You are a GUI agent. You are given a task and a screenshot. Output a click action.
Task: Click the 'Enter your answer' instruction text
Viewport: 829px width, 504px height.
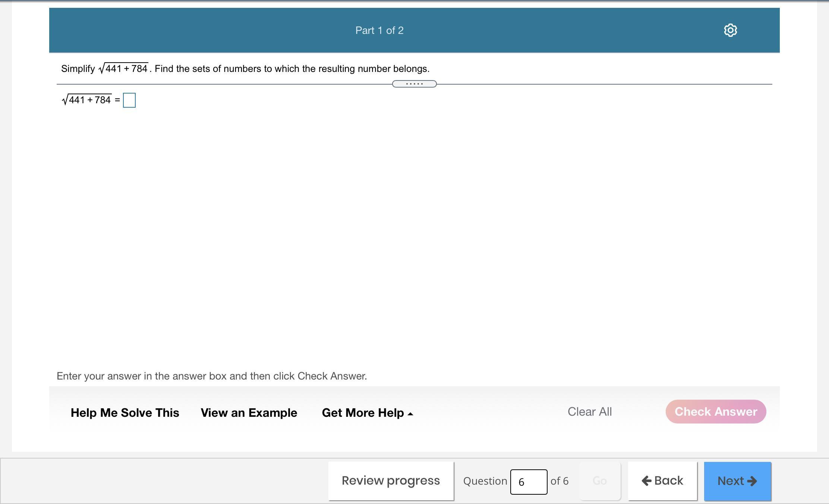(212, 376)
